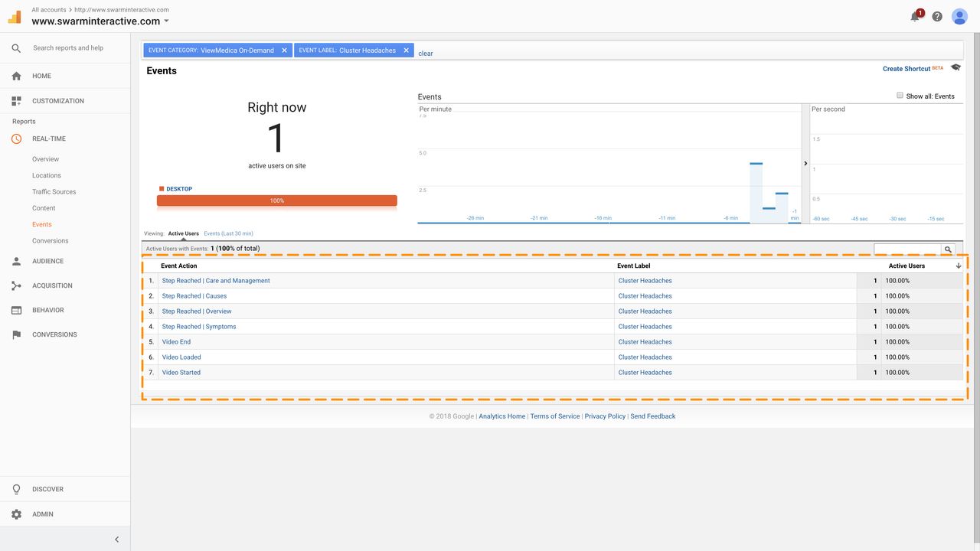Collapse the left sidebar with chevron
The height and width of the screenshot is (551, 980).
tap(116, 540)
